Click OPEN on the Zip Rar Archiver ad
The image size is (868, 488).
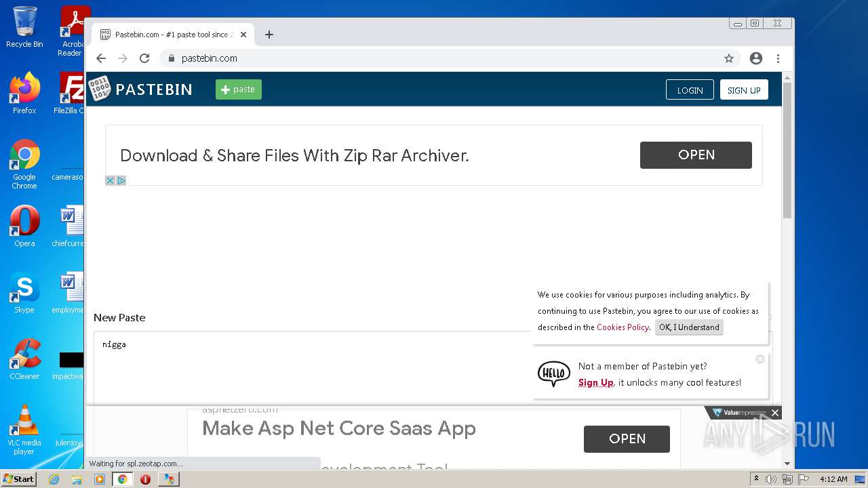(696, 155)
